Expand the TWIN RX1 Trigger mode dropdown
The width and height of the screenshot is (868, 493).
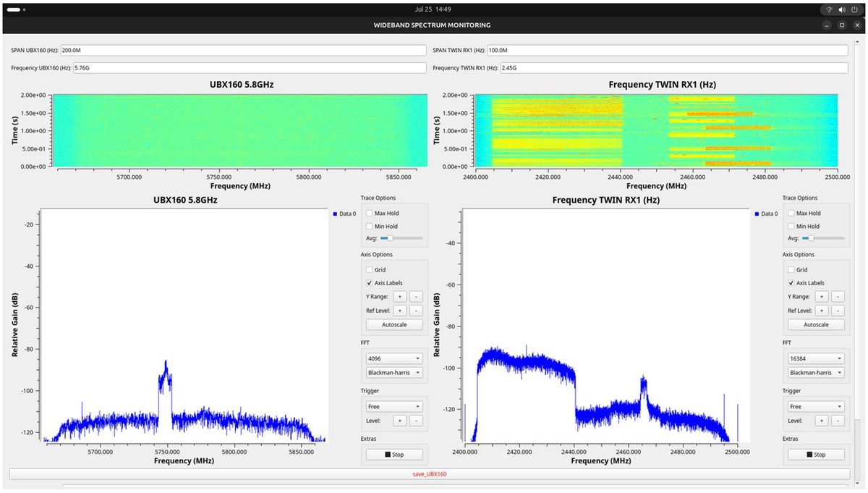816,407
